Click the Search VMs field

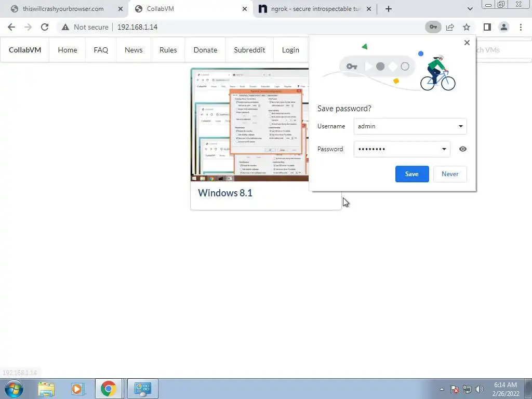(503, 50)
